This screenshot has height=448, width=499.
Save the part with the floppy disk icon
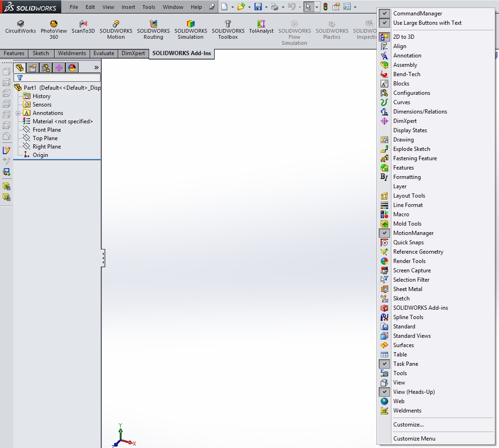pyautogui.click(x=258, y=7)
